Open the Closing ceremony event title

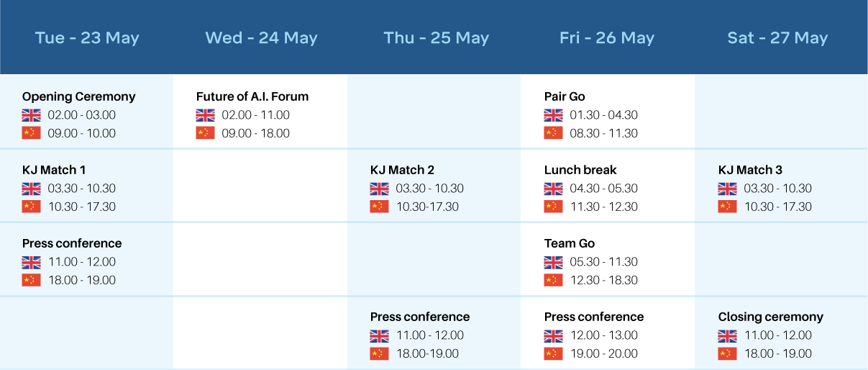[x=771, y=317]
